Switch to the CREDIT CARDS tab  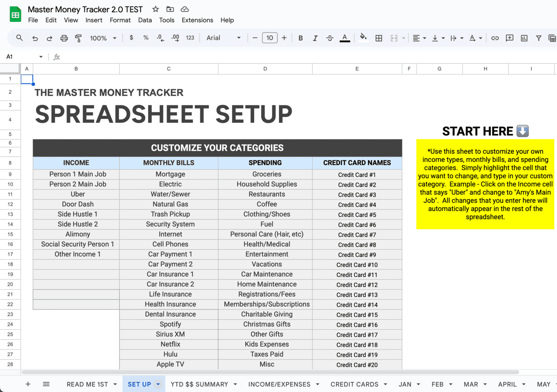[354, 384]
